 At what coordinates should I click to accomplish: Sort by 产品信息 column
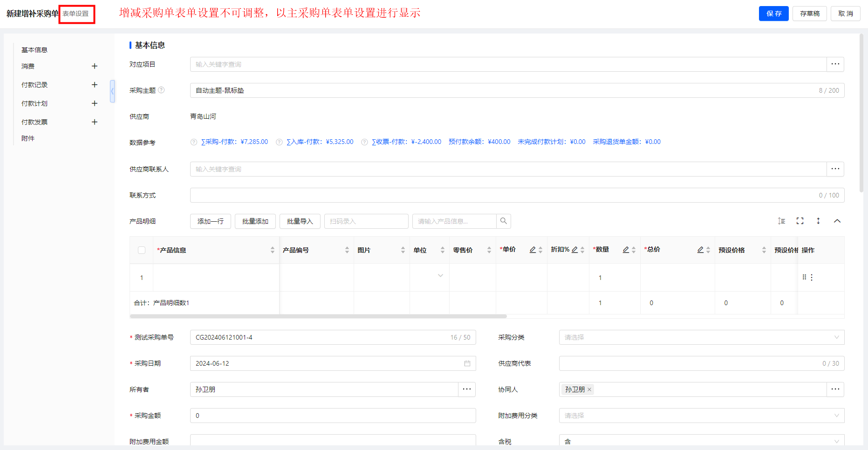point(273,250)
